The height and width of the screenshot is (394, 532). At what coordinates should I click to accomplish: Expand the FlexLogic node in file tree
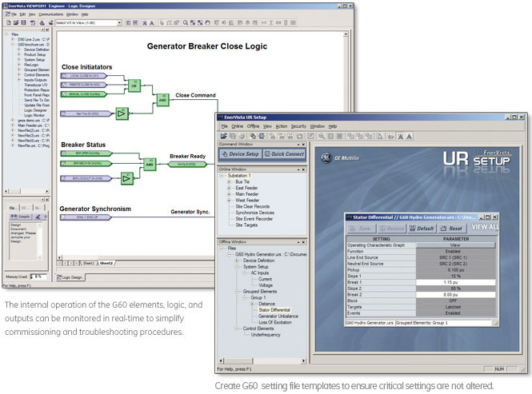(x=19, y=65)
